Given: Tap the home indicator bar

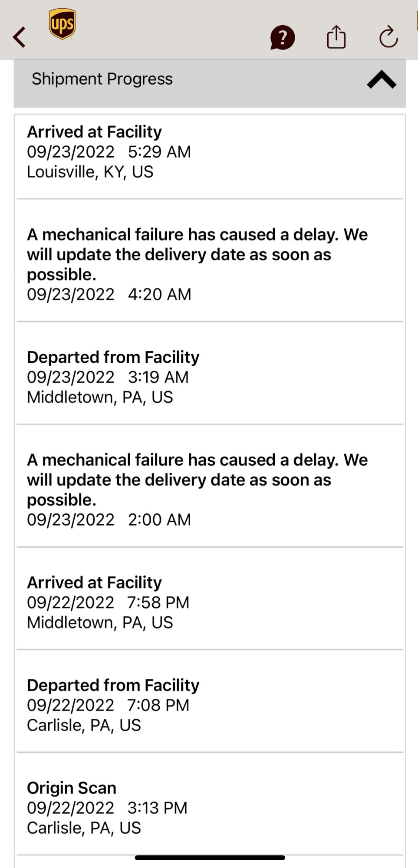Looking at the screenshot, I should pyautogui.click(x=210, y=858).
